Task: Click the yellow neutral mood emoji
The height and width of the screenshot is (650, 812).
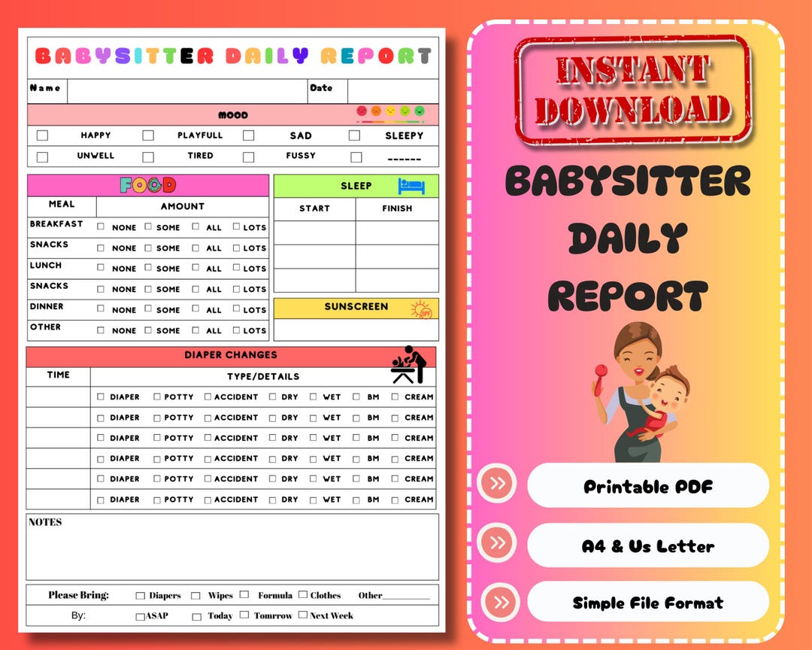Action: (x=390, y=111)
